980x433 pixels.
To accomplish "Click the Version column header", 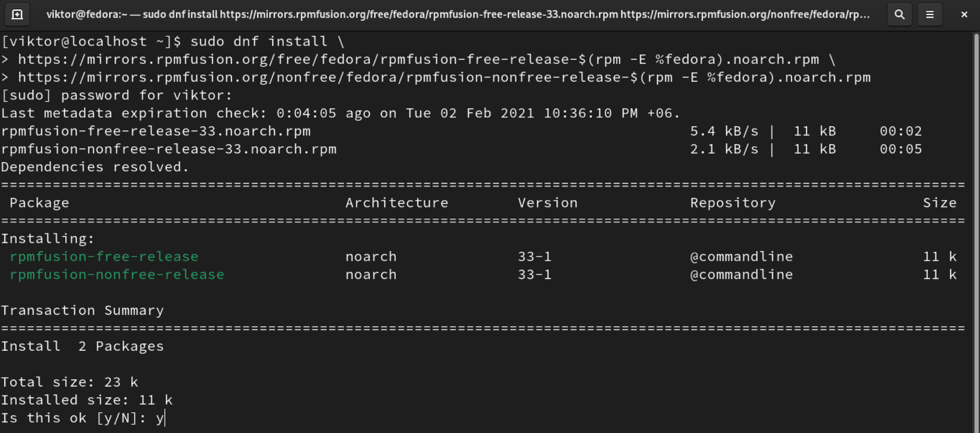I will point(547,202).
